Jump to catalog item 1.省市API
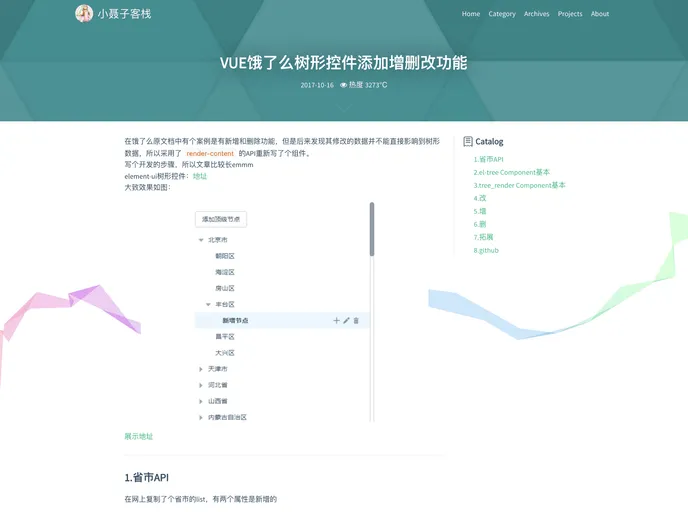688x512 pixels. tap(488, 159)
